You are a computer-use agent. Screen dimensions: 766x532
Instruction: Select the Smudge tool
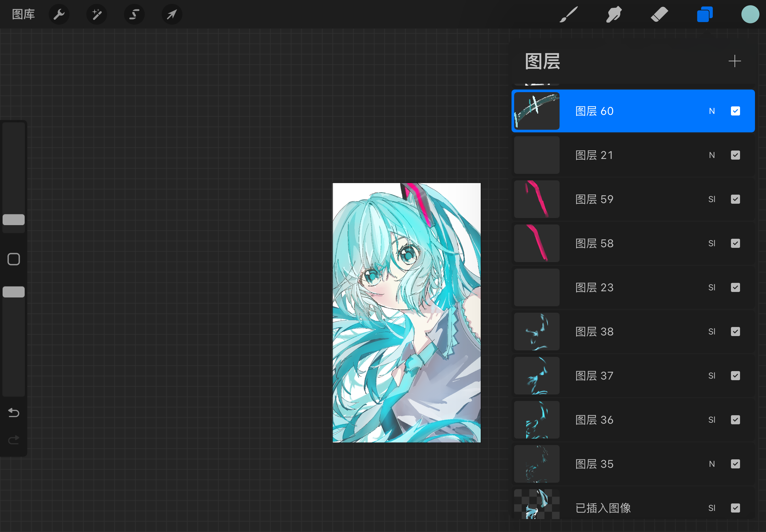tap(613, 14)
